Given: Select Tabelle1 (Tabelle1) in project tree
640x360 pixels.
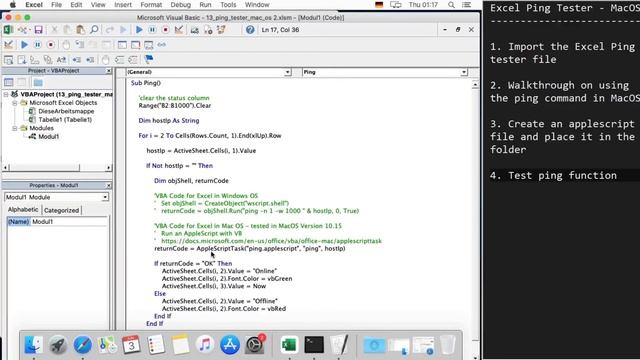Looking at the screenshot, I should 65,120.
